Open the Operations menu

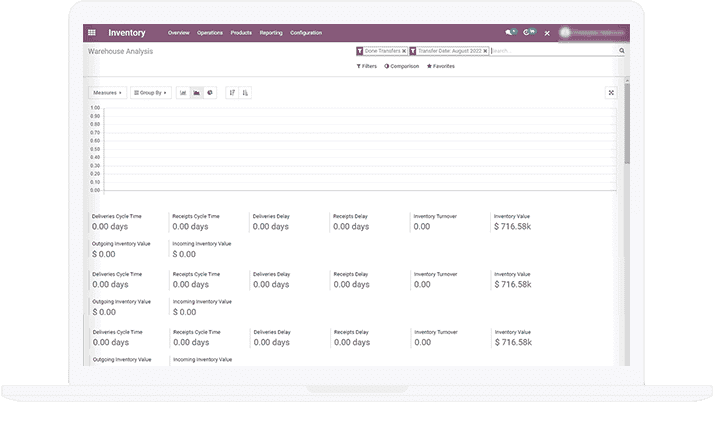(x=210, y=33)
